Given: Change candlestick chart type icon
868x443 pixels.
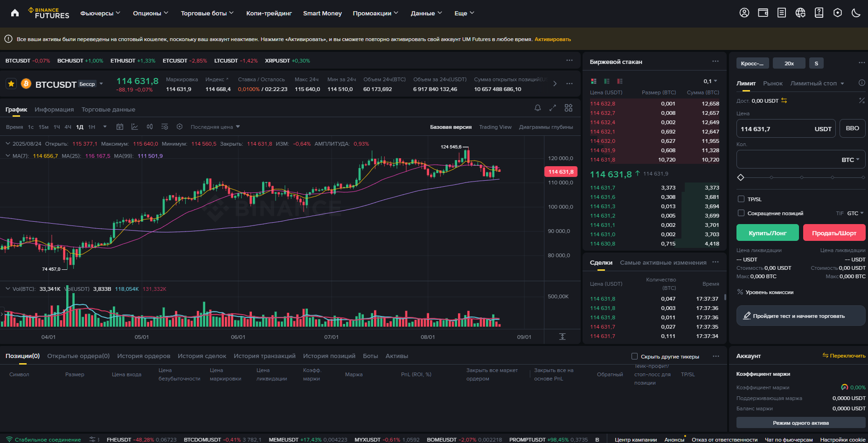Looking at the screenshot, I should [x=150, y=127].
